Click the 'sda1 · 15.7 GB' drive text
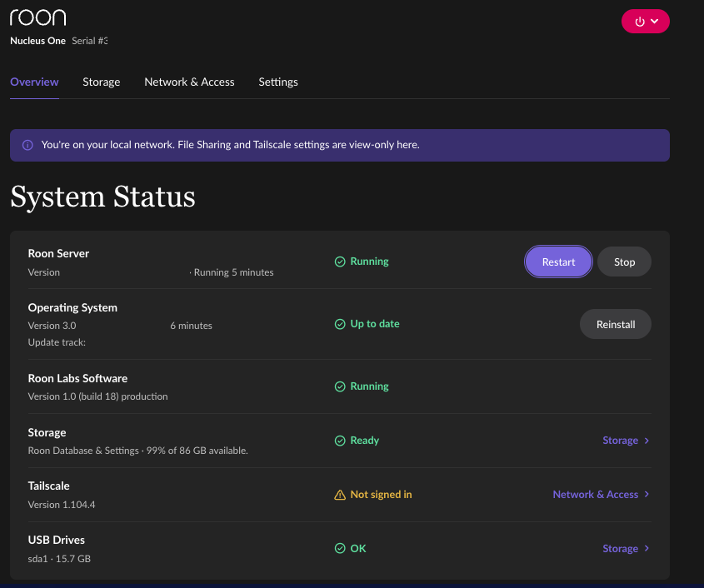 59,559
